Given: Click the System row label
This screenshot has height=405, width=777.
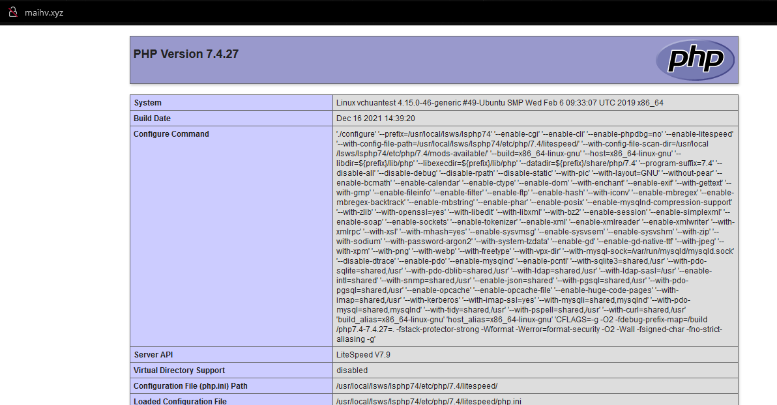Looking at the screenshot, I should pos(148,103).
